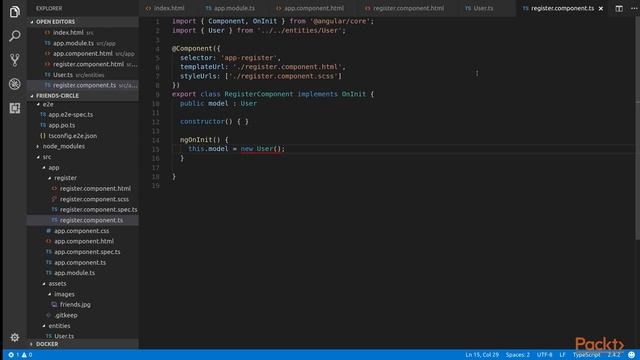Click the editor vertical scrollbar
Screen dimensions: 640x360
point(637,129)
